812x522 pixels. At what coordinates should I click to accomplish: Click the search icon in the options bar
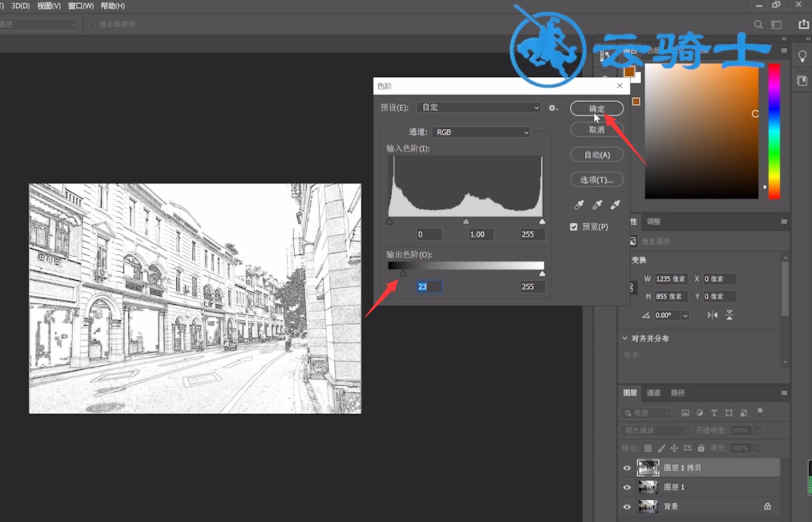click(x=759, y=25)
